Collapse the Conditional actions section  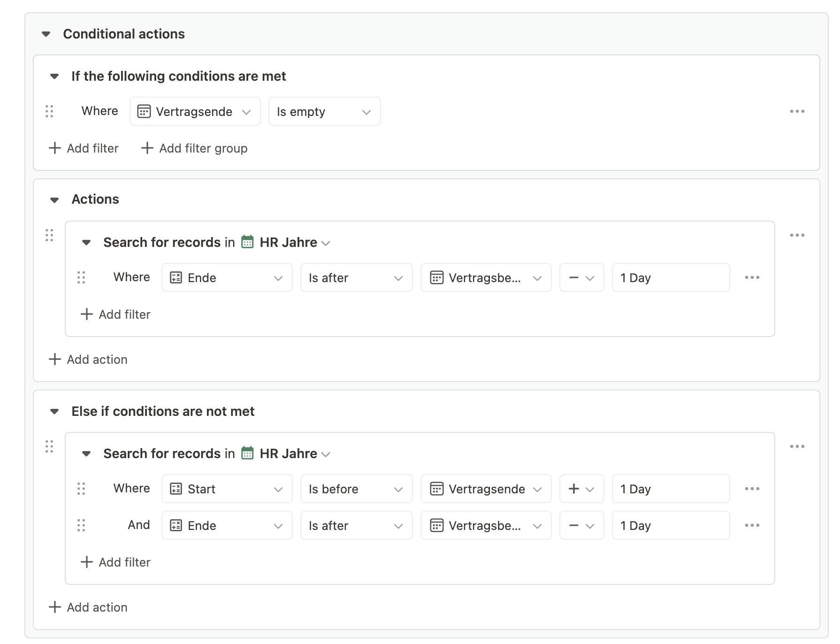(46, 34)
